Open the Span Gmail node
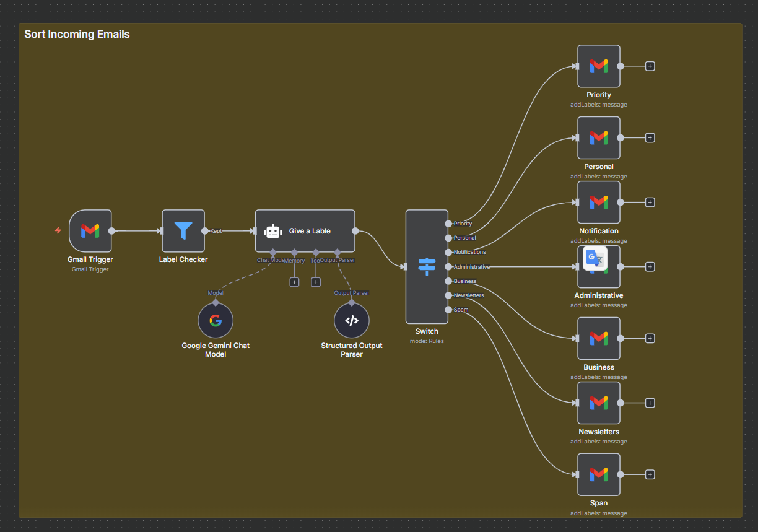Image resolution: width=758 pixels, height=532 pixels. tap(598, 474)
